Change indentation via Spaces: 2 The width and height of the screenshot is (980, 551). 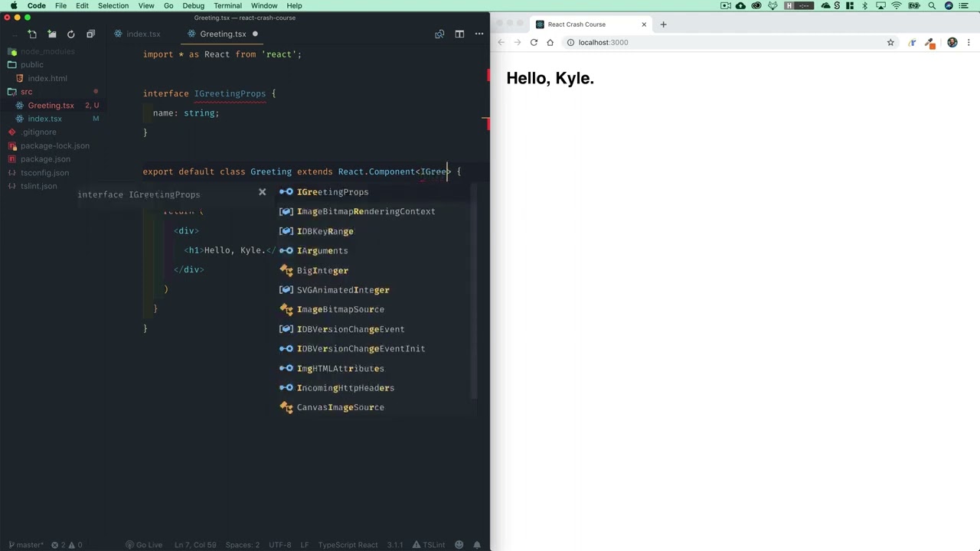coord(243,545)
